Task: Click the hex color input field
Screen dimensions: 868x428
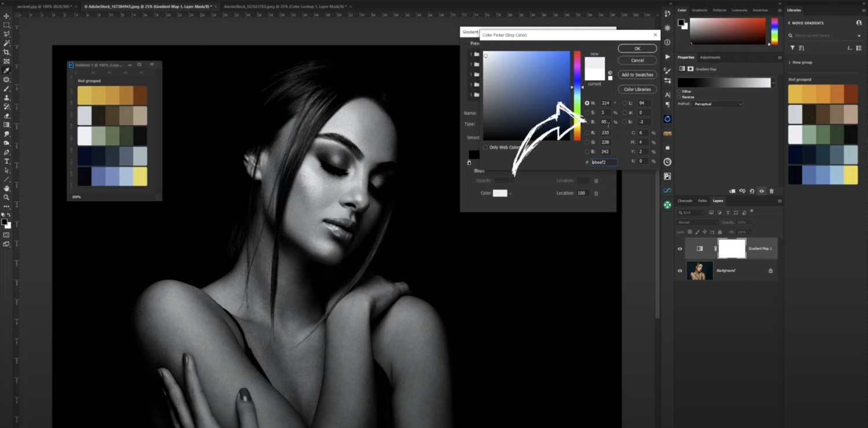Action: pos(604,163)
